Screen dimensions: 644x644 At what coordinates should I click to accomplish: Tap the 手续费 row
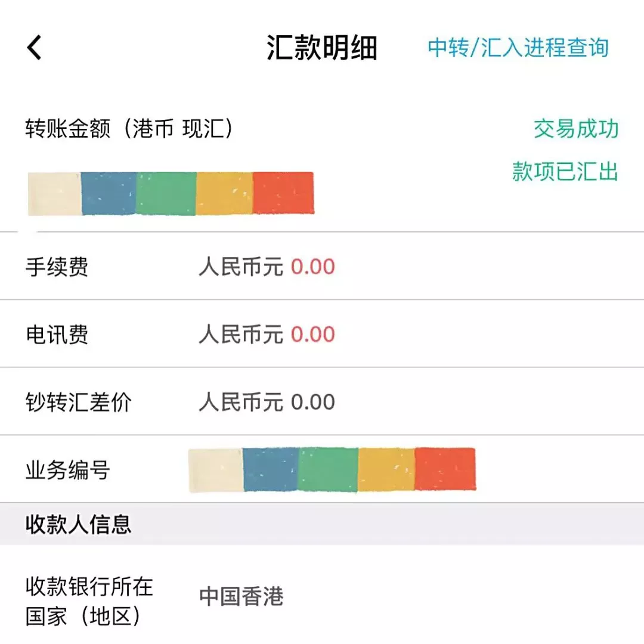pos(57,267)
